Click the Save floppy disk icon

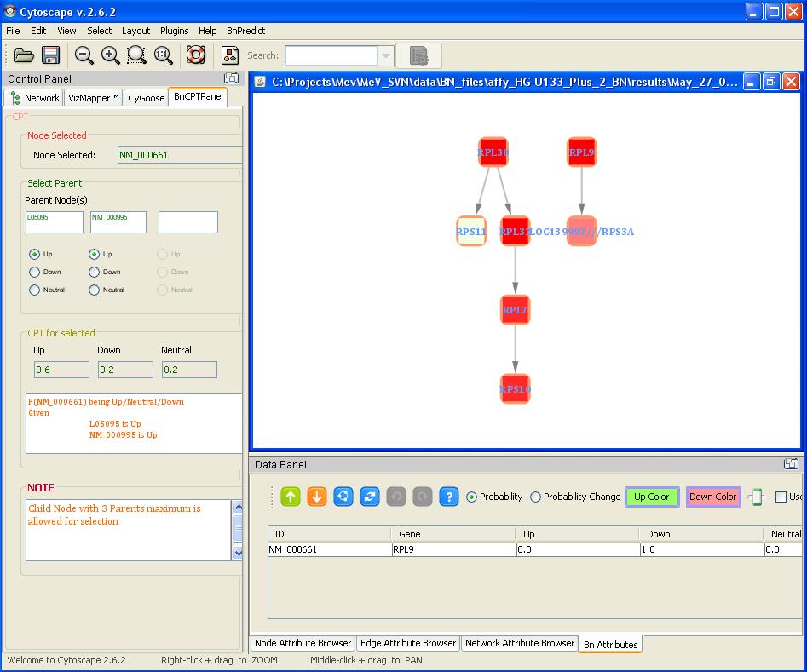(51, 55)
